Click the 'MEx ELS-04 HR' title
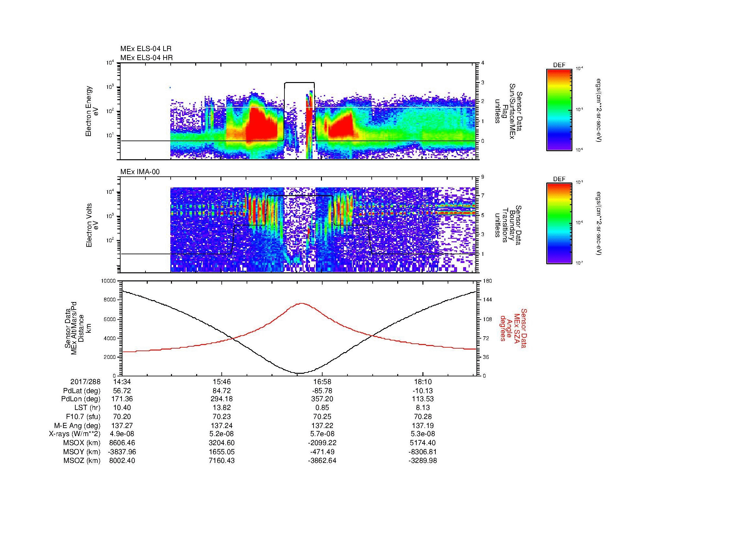Screen dimensions: 756x534 [146, 58]
